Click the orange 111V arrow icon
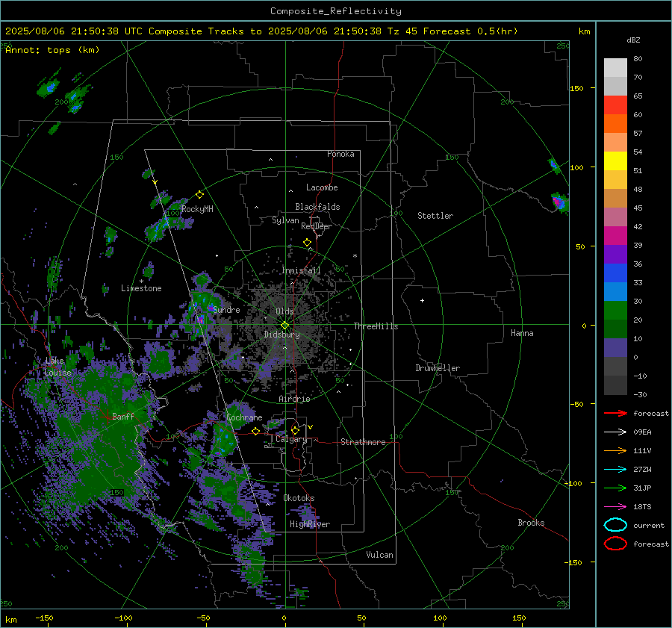 click(615, 450)
